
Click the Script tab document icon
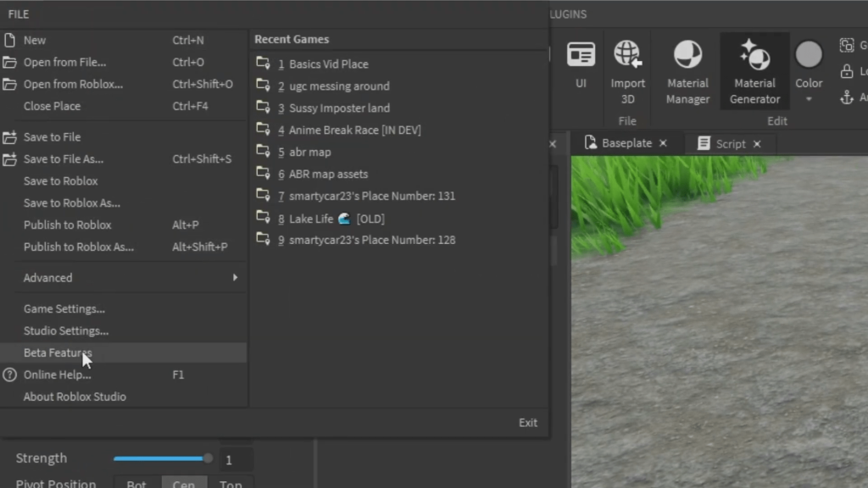coord(704,143)
